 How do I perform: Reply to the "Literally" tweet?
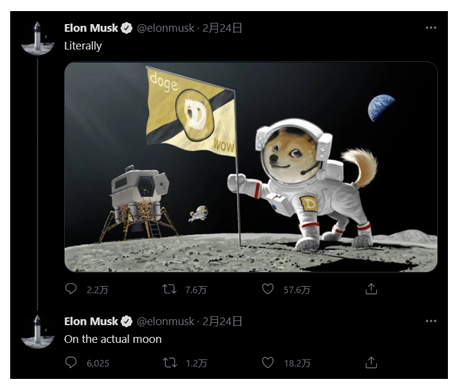point(71,289)
